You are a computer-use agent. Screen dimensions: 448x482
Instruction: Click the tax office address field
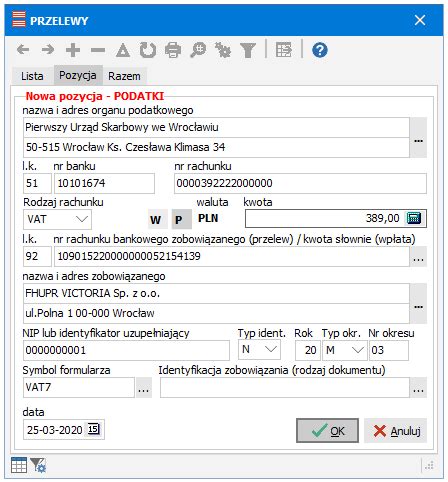point(216,147)
